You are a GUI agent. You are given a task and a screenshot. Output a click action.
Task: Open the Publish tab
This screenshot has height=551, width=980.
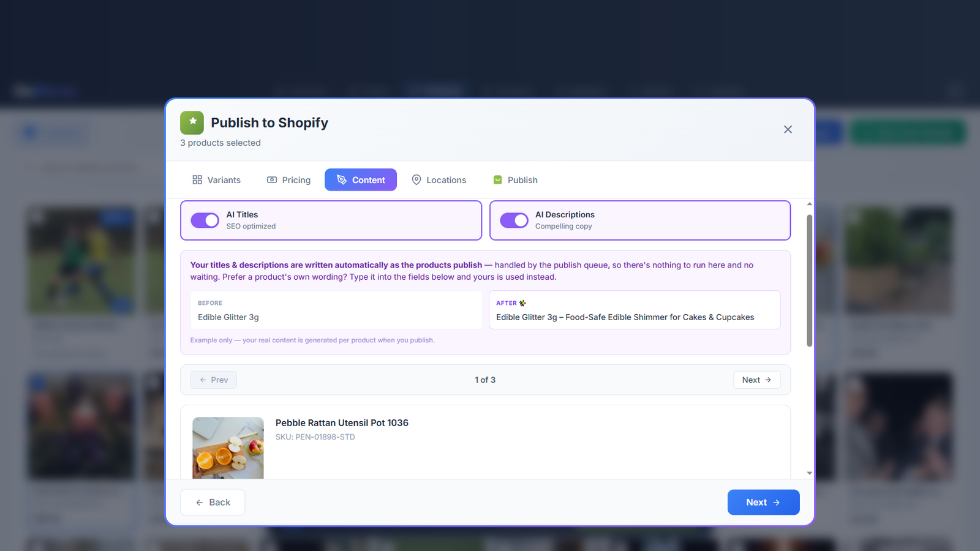[x=515, y=180]
